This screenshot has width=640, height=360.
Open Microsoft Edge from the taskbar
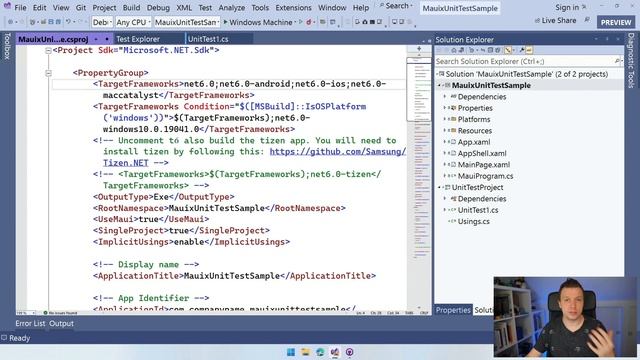pos(320,352)
